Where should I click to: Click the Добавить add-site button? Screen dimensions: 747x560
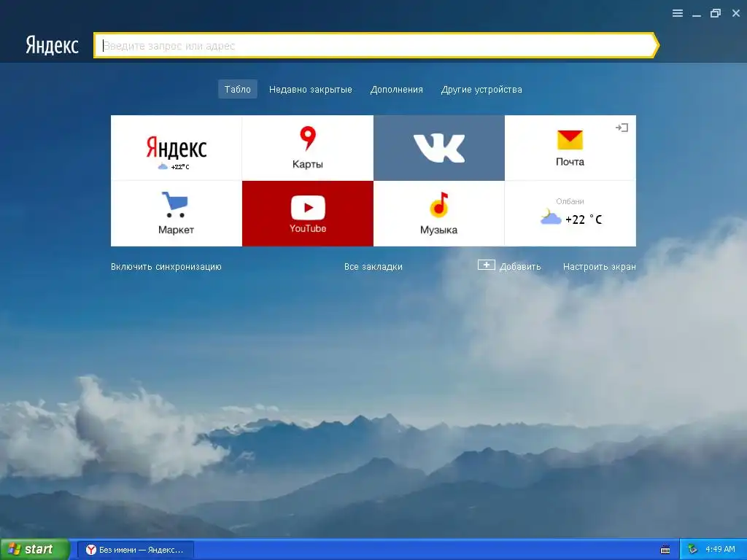pos(509,266)
